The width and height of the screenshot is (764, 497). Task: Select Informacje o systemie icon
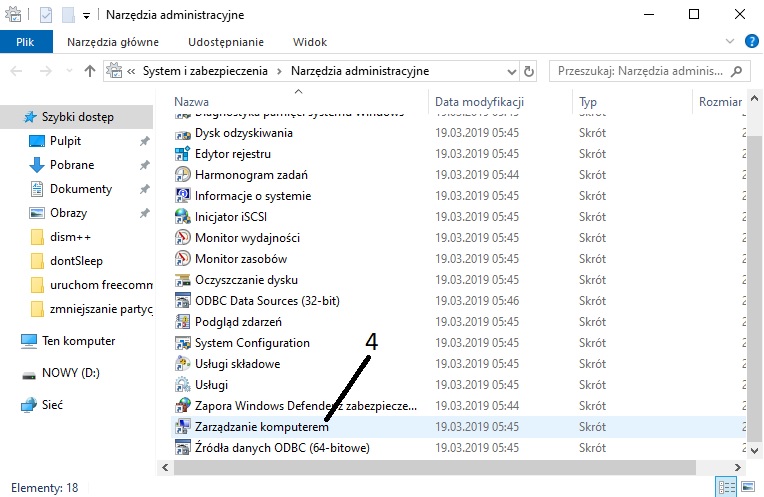point(183,196)
